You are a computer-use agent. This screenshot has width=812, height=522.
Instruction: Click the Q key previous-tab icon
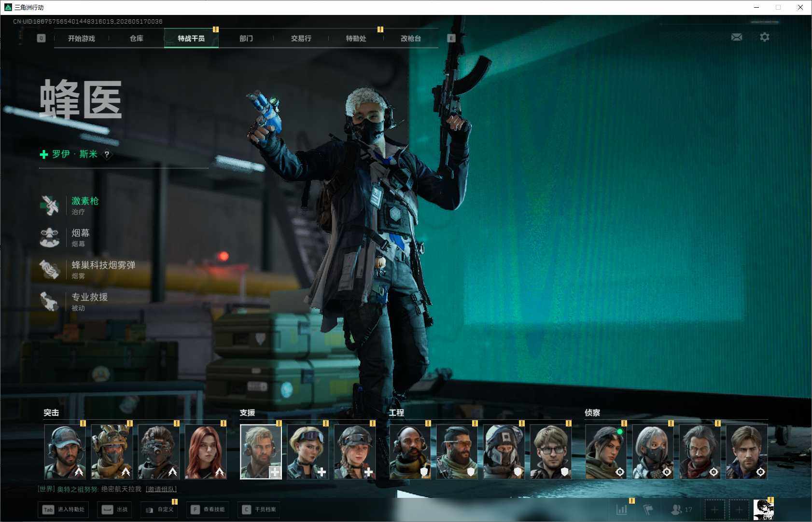coord(41,38)
